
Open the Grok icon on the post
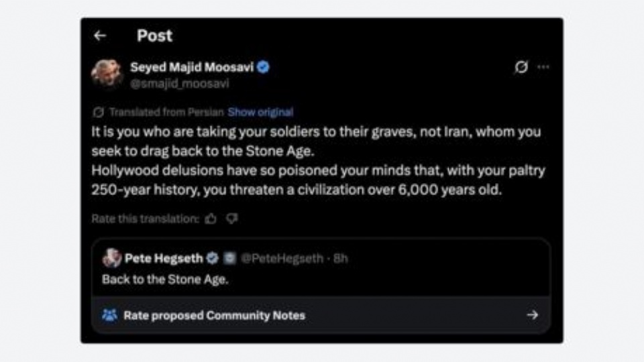pyautogui.click(x=521, y=67)
